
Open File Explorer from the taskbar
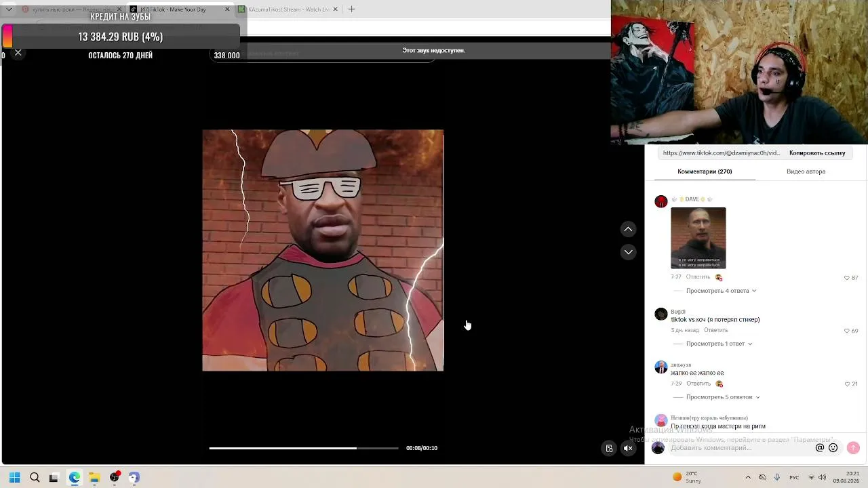pyautogui.click(x=94, y=477)
